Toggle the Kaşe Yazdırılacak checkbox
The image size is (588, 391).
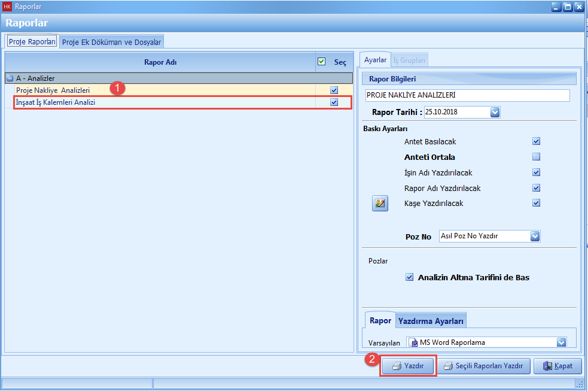point(536,203)
